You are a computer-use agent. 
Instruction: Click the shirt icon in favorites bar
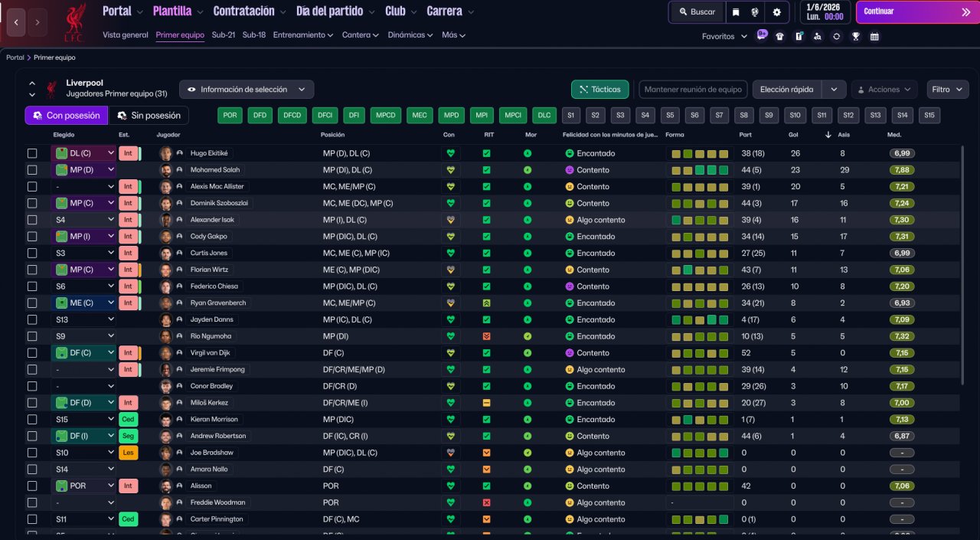(779, 36)
